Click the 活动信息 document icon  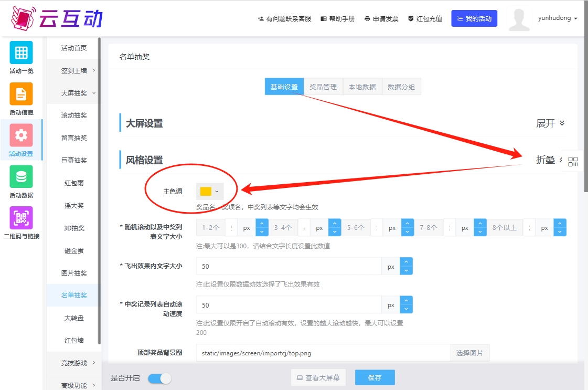21,94
